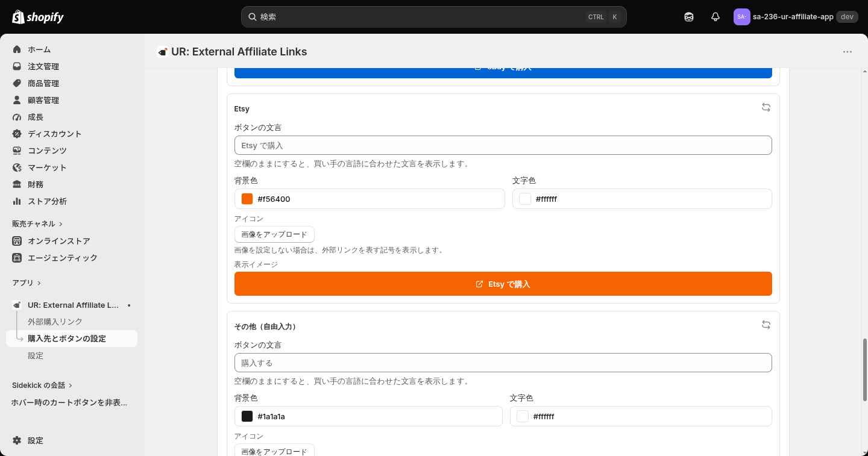This screenshot has height=456, width=868.
Task: Click the ストア分析 bar chart icon
Action: [x=17, y=201]
